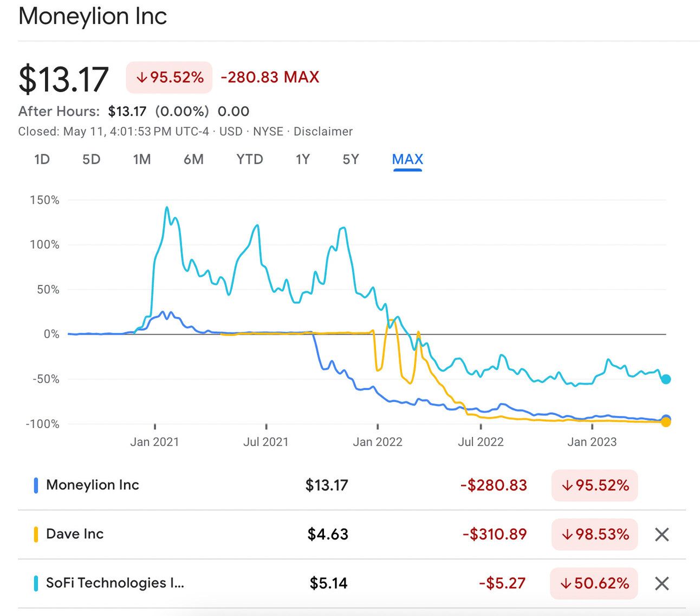Click the Jul 2021 axis label
Image resolution: width=700 pixels, height=616 pixels.
pyautogui.click(x=266, y=442)
